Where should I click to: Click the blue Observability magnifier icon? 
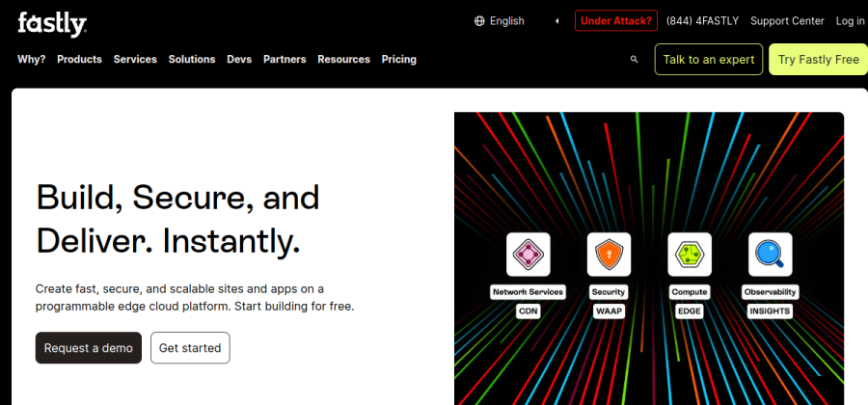770,255
